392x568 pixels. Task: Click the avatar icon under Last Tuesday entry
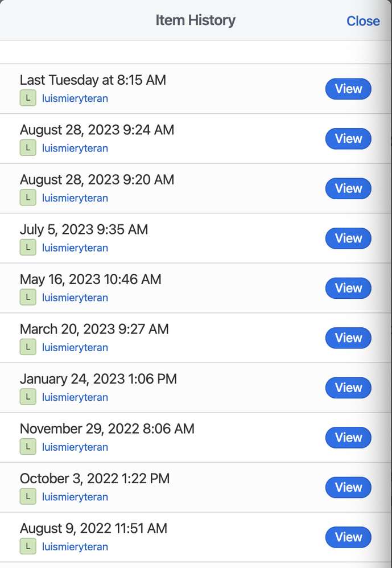click(28, 98)
